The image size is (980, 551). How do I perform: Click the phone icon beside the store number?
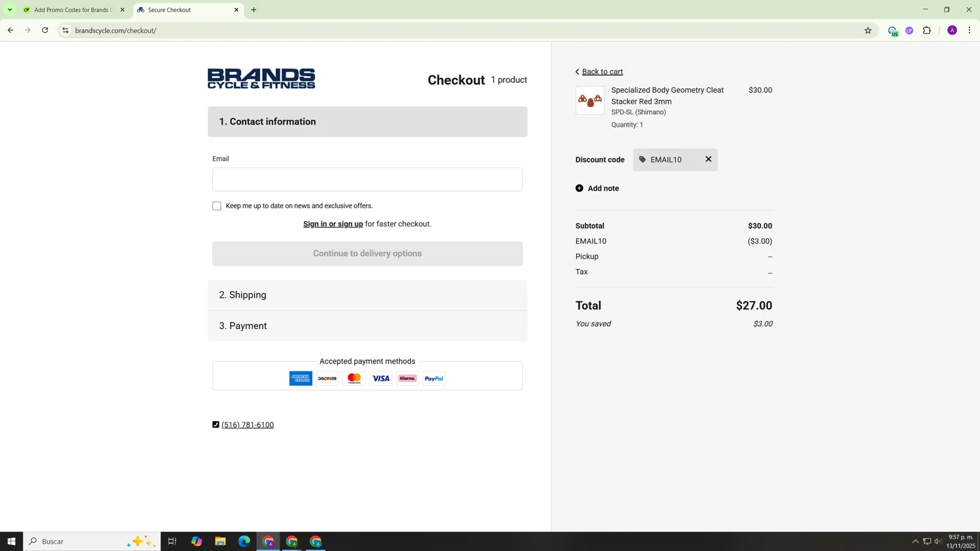coord(216,424)
